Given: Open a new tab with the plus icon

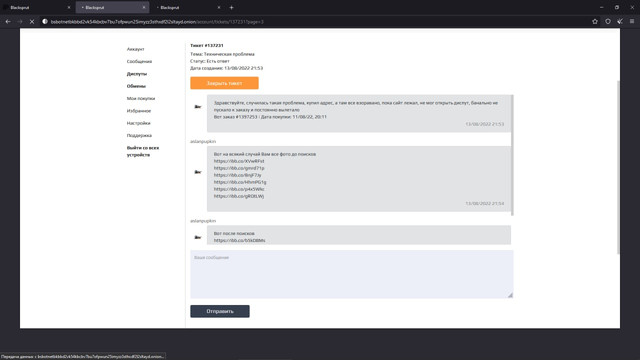Looking at the screenshot, I should [x=231, y=7].
